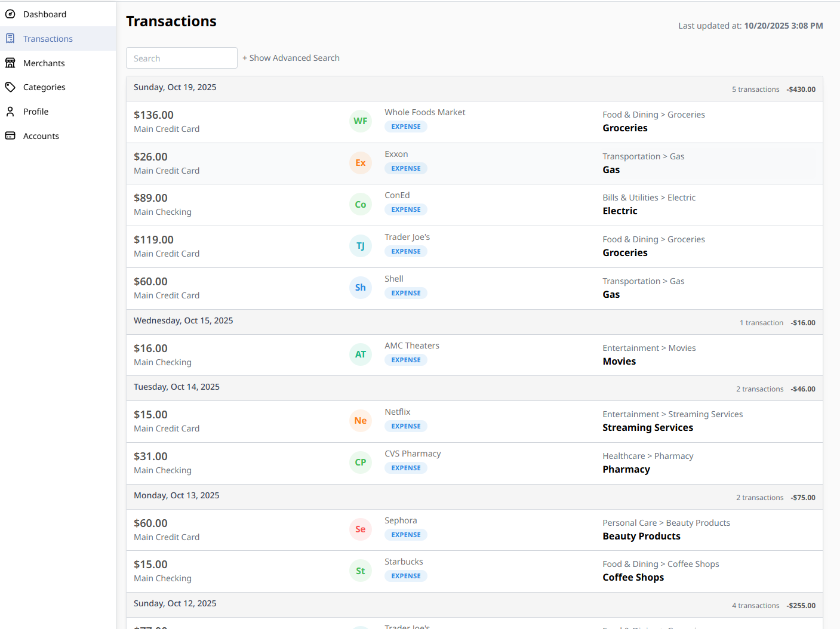Click the Netflix merchant name
The height and width of the screenshot is (629, 840).
(x=398, y=412)
